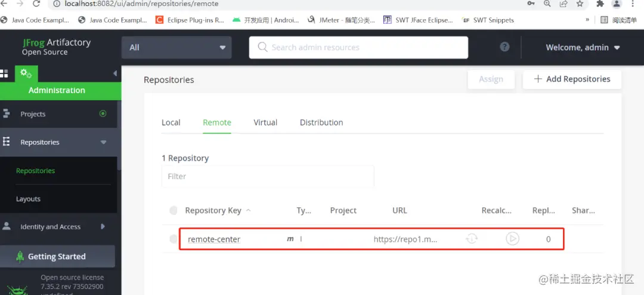
Task: Open Layouts in the sidebar
Action: point(28,199)
